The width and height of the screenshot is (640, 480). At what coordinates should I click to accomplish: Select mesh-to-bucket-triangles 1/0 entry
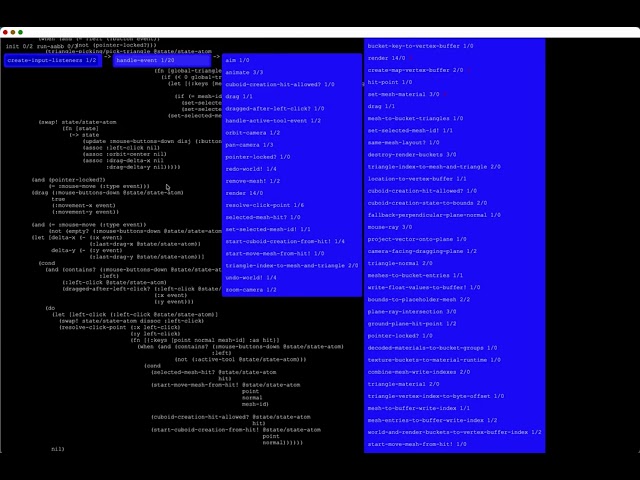coord(416,118)
